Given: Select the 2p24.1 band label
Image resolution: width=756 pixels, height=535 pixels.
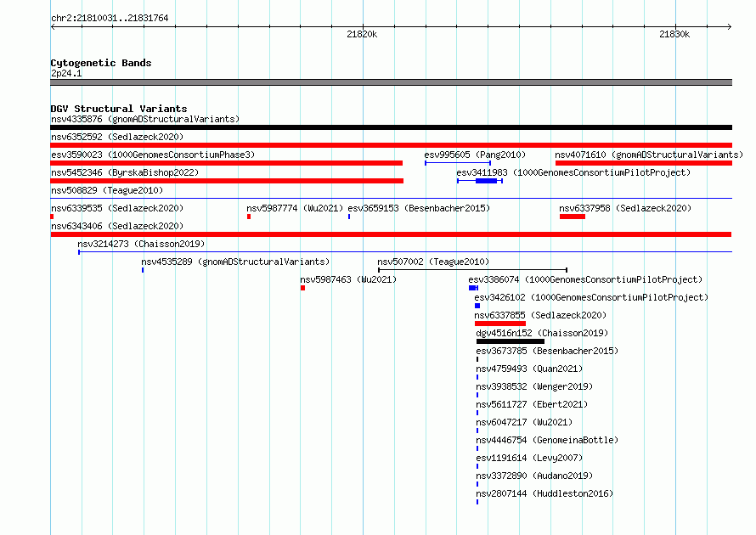Looking at the screenshot, I should (x=66, y=73).
